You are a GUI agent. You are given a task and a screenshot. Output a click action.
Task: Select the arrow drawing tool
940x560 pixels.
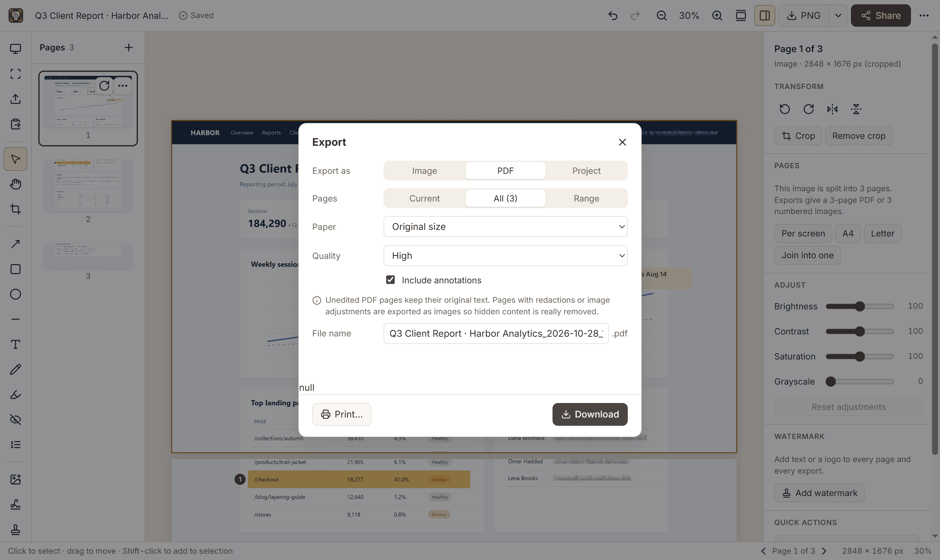point(16,244)
